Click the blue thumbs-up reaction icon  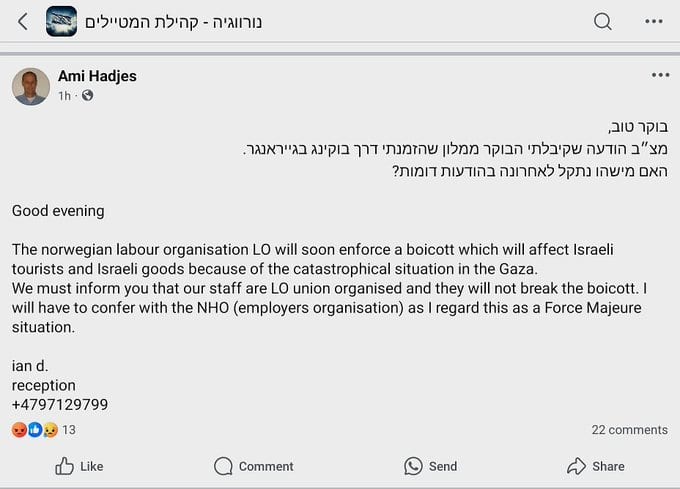coord(35,430)
